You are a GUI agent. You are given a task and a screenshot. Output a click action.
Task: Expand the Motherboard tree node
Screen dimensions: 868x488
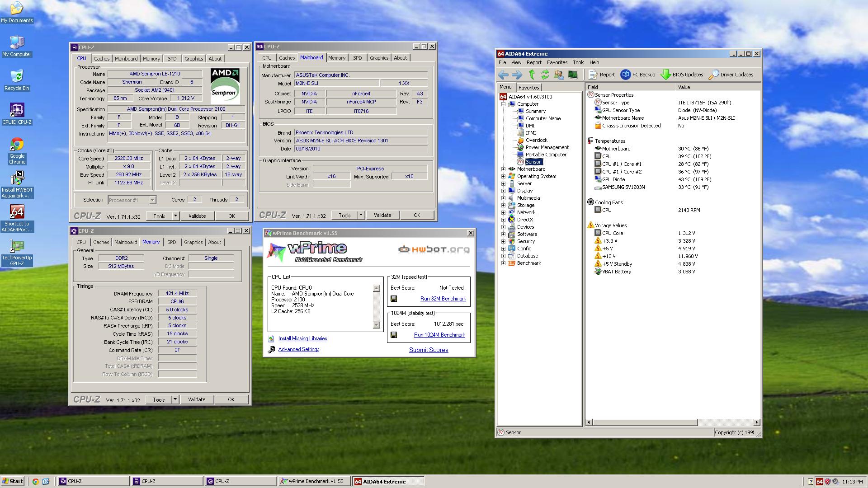(x=503, y=169)
